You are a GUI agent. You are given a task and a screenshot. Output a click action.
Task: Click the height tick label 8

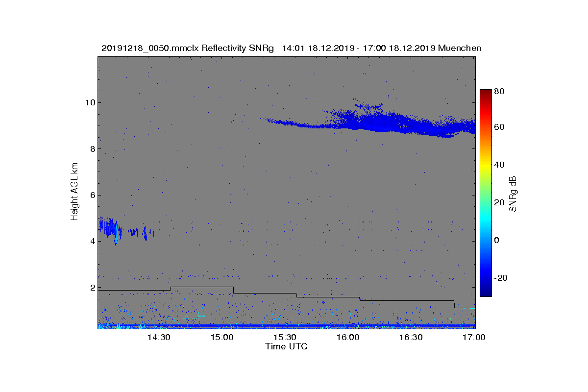[x=92, y=149]
